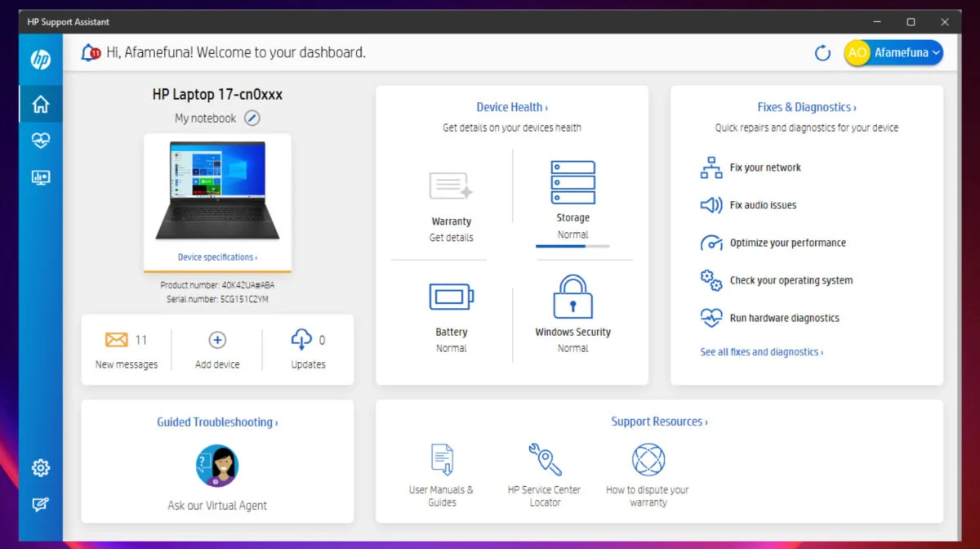Click the Battery Normal status text
The image size is (980, 549).
[452, 348]
